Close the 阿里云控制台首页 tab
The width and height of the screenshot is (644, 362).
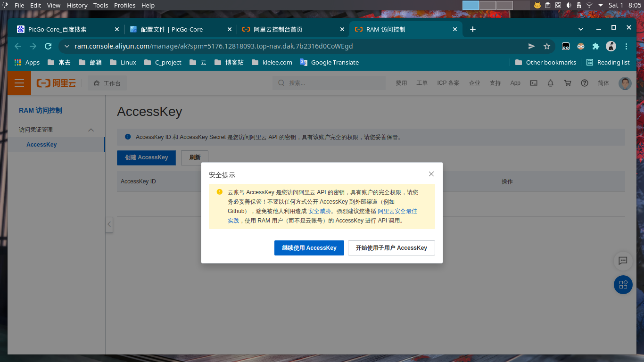[343, 29]
